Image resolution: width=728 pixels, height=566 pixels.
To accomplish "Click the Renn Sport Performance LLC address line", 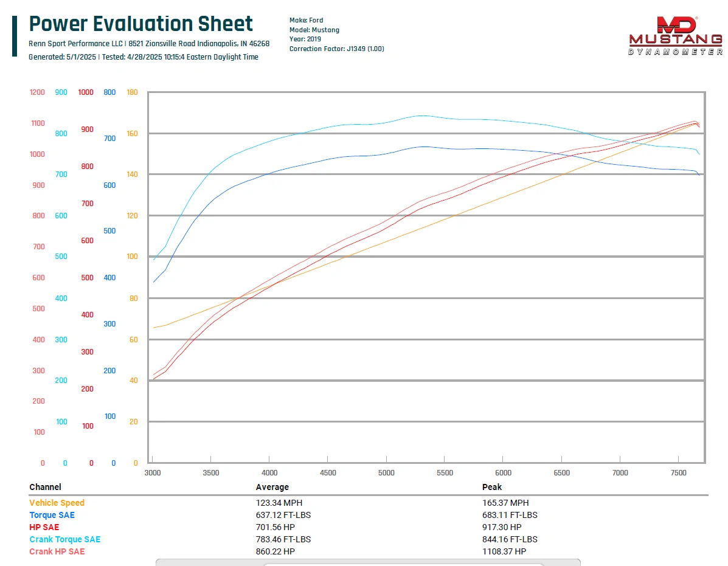I will pos(149,44).
